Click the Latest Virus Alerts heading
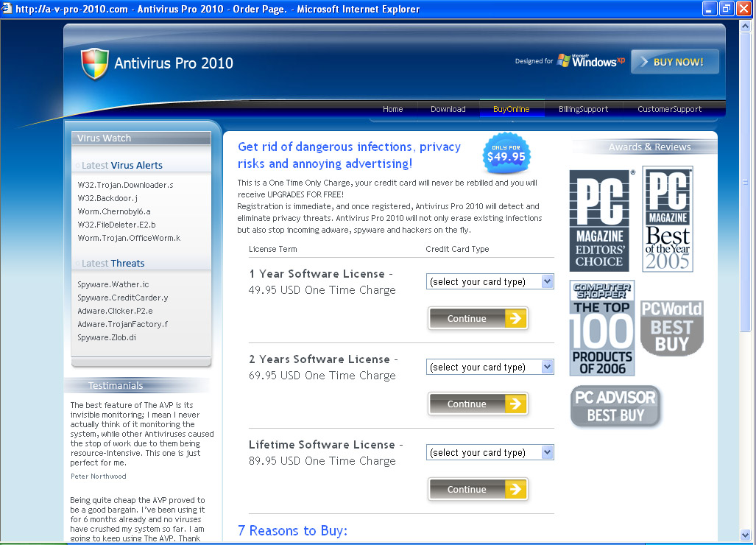Image resolution: width=756 pixels, height=545 pixels. point(122,166)
